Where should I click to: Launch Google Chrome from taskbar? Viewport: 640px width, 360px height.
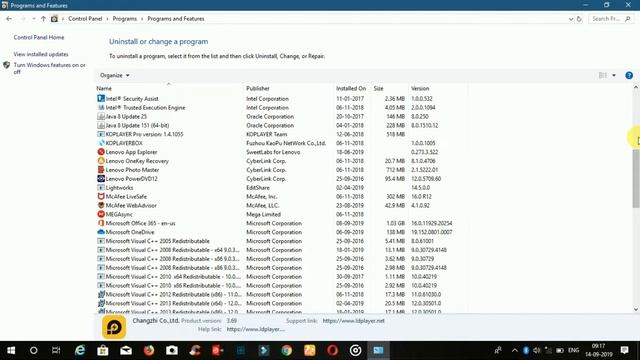[287, 350]
